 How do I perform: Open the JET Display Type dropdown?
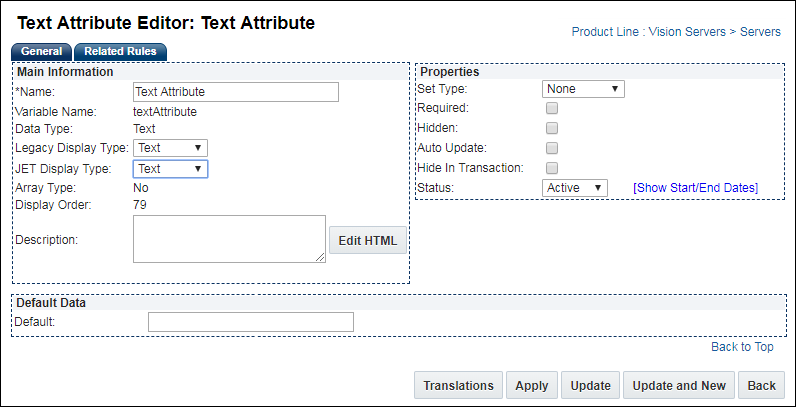170,169
